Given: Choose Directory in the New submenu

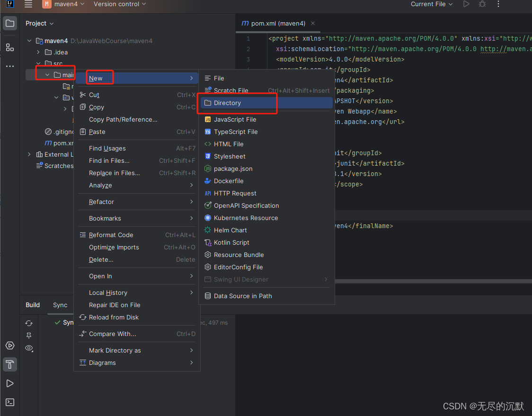Looking at the screenshot, I should [266, 103].
